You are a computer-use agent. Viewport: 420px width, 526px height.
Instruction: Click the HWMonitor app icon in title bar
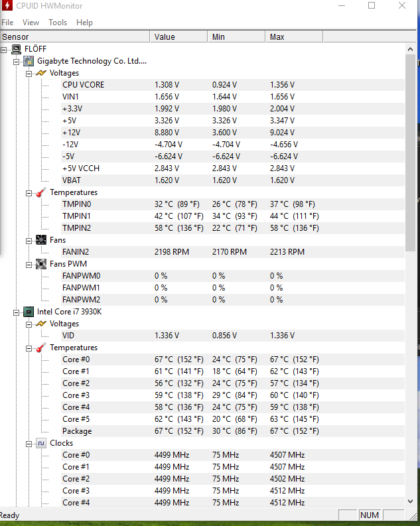tap(7, 5)
